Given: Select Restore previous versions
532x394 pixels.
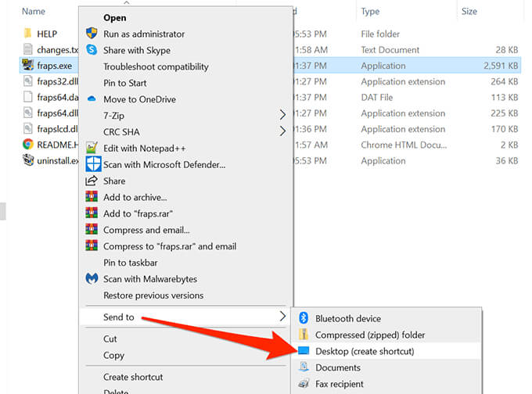Looking at the screenshot, I should [x=153, y=295].
